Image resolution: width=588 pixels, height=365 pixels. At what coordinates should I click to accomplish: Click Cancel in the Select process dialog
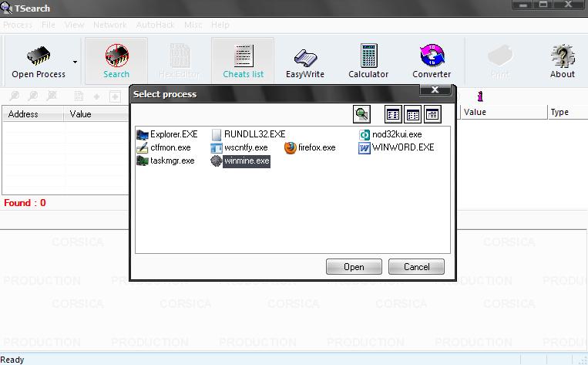416,267
